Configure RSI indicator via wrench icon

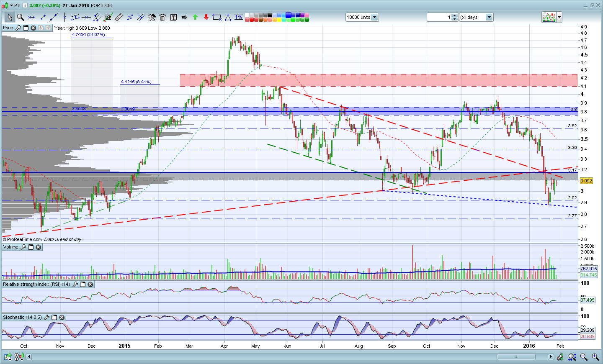click(75, 285)
